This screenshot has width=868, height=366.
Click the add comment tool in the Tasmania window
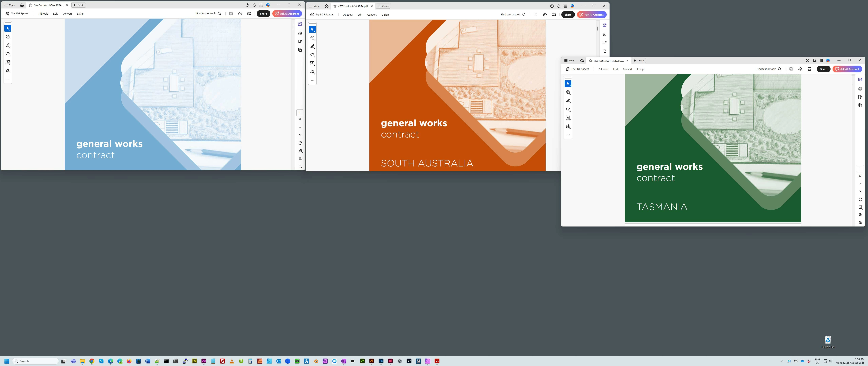(568, 92)
